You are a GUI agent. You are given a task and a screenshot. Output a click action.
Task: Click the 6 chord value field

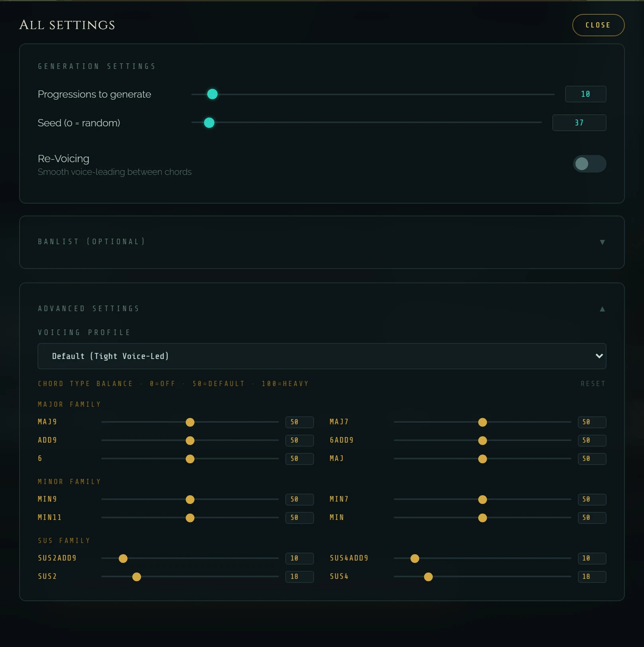tap(300, 459)
